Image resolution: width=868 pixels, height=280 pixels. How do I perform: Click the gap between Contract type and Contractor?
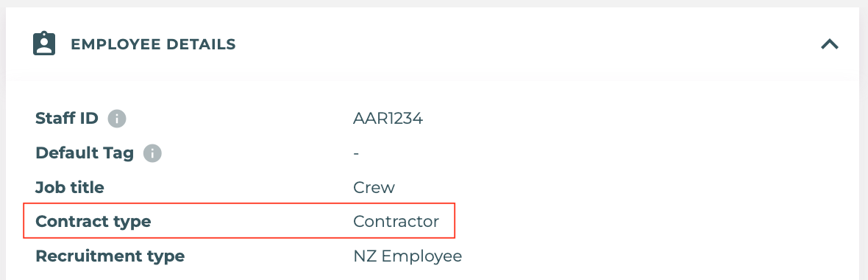coord(252,222)
